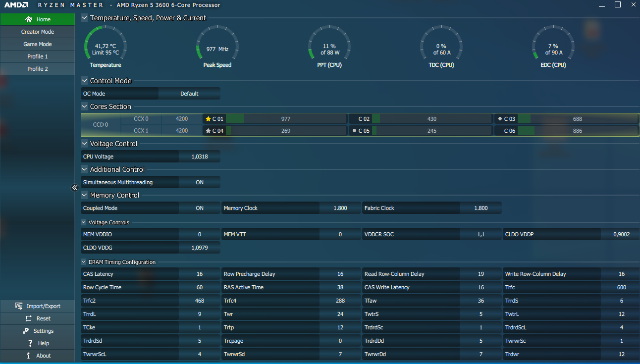Click the CAS Latency value 16

pyautogui.click(x=200, y=274)
